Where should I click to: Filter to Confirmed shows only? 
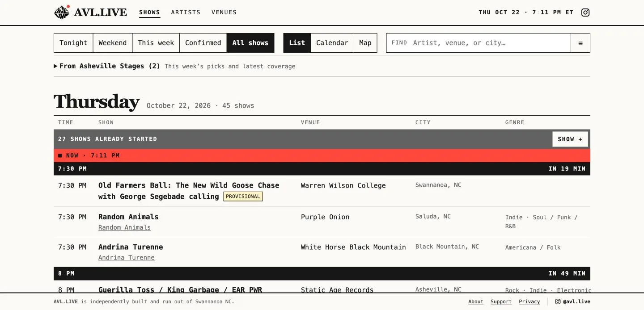[x=203, y=43]
